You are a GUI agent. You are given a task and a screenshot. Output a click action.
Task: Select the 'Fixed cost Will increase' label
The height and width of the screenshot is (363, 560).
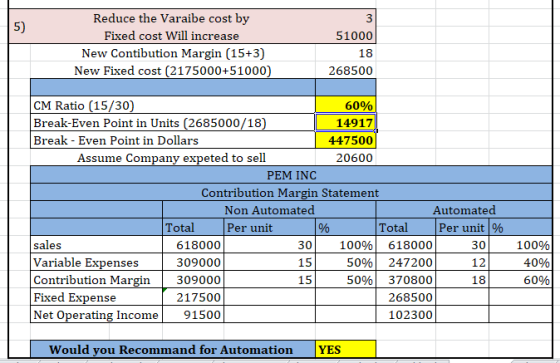(171, 36)
